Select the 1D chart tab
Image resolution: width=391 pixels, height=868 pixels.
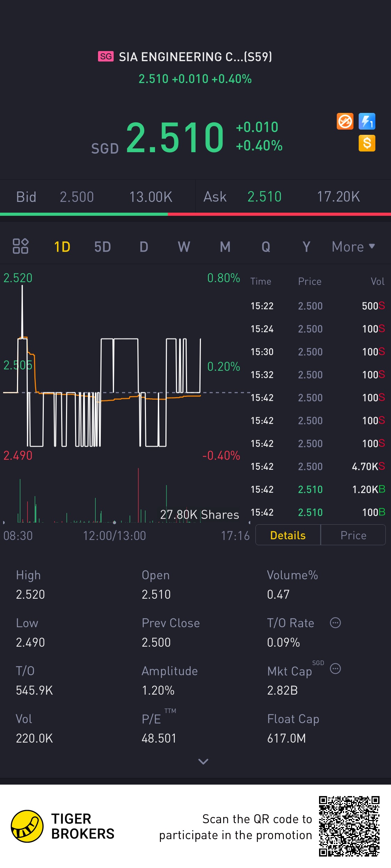[x=62, y=247]
